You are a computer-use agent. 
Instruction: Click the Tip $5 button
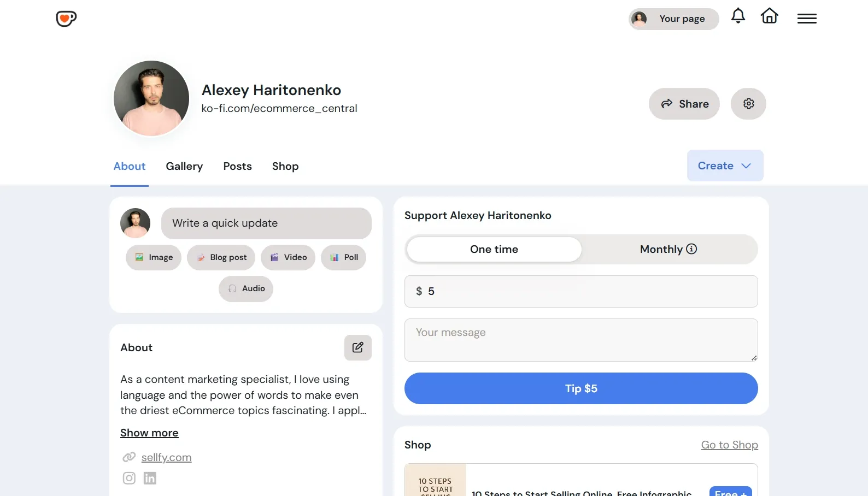point(581,388)
